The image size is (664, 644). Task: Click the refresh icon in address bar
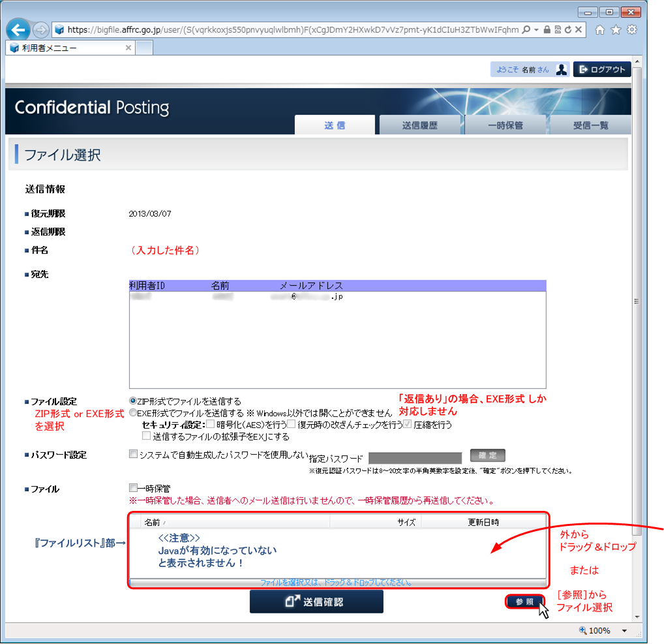(x=568, y=30)
